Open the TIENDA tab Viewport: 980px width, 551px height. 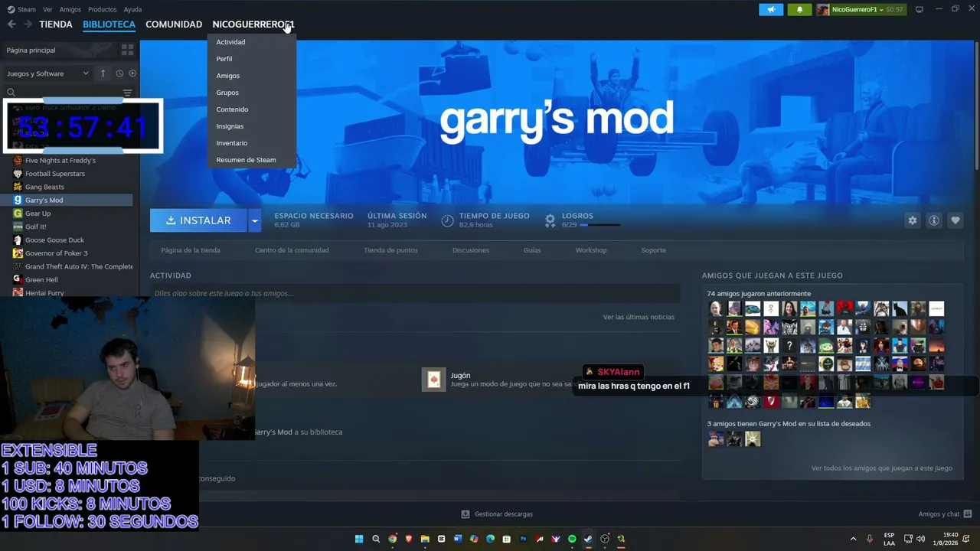[x=56, y=24]
